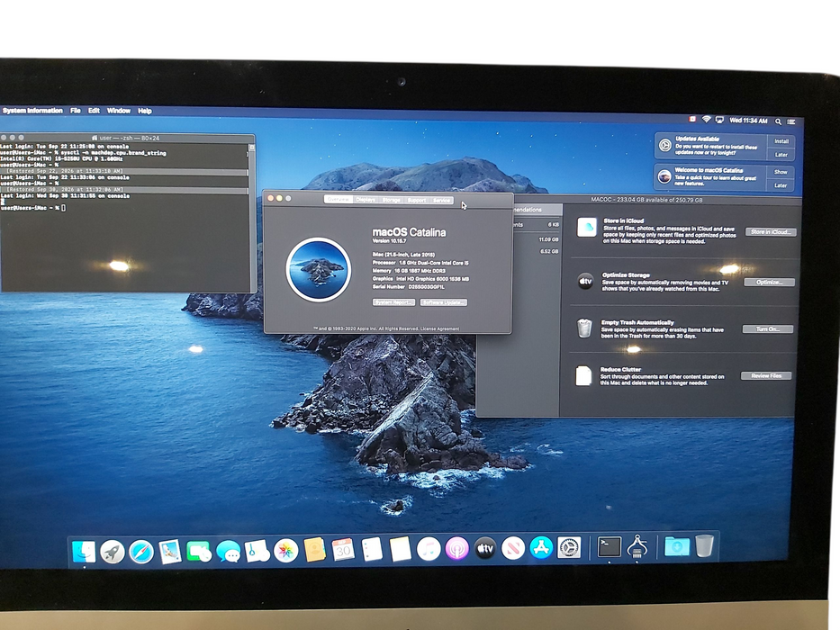Click the System Report button
The height and width of the screenshot is (630, 840).
point(393,302)
